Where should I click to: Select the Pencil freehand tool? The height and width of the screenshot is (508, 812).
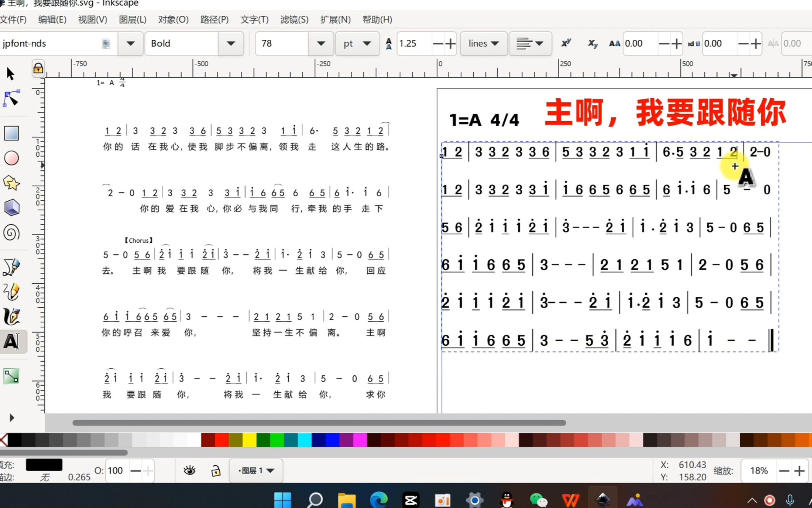[11, 291]
